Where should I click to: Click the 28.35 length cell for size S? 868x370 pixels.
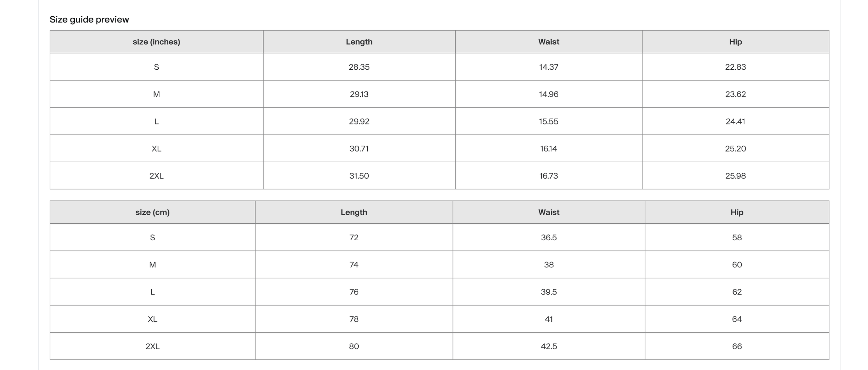(359, 67)
